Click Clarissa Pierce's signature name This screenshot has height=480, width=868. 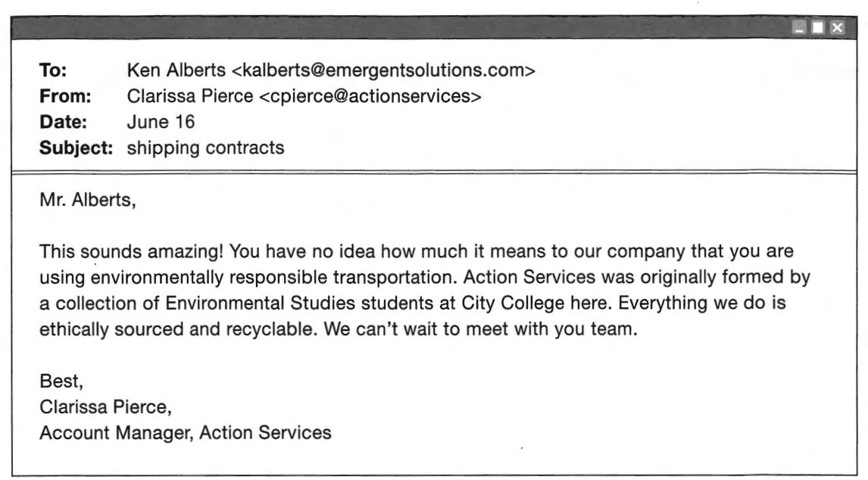pos(105,407)
